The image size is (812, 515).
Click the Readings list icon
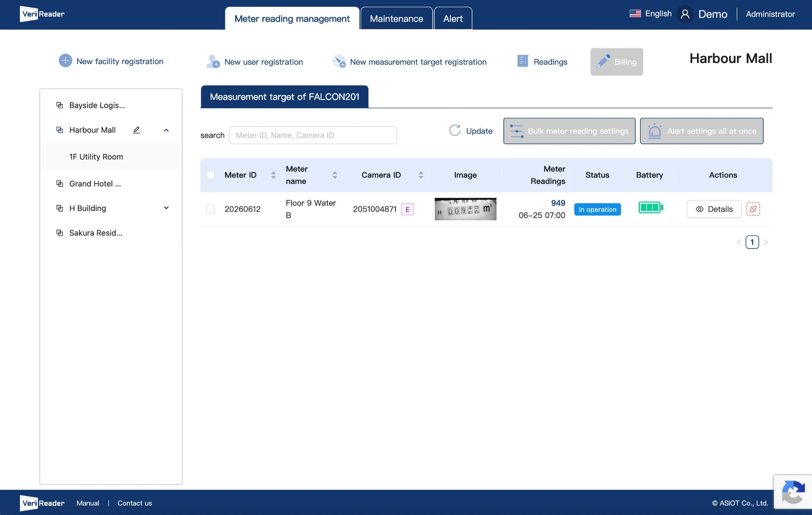523,61
